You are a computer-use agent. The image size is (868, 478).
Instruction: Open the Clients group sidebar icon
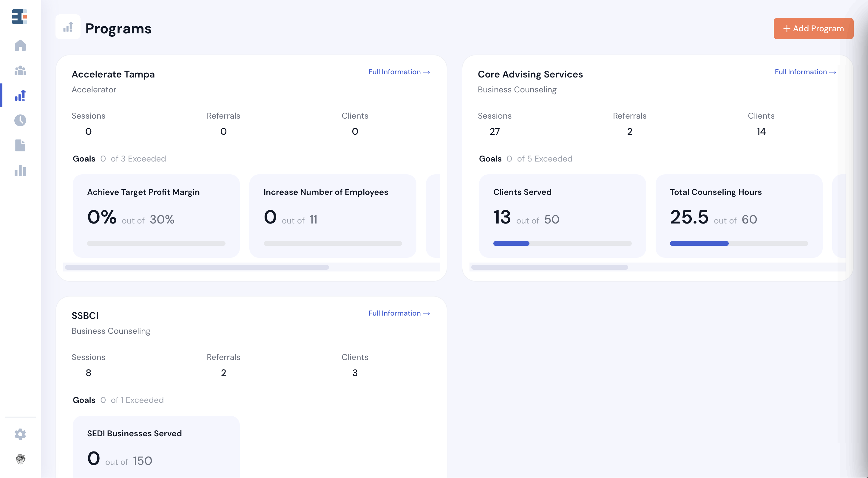[x=20, y=71]
